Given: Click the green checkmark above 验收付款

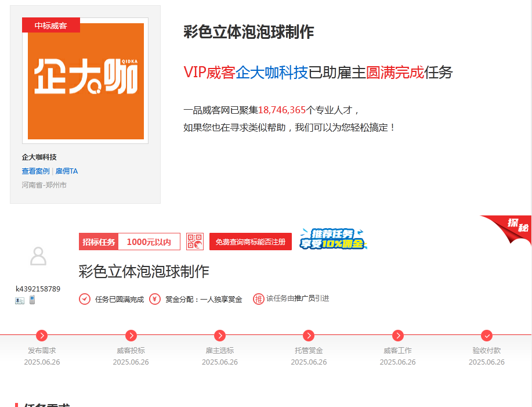Looking at the screenshot, I should (486, 336).
